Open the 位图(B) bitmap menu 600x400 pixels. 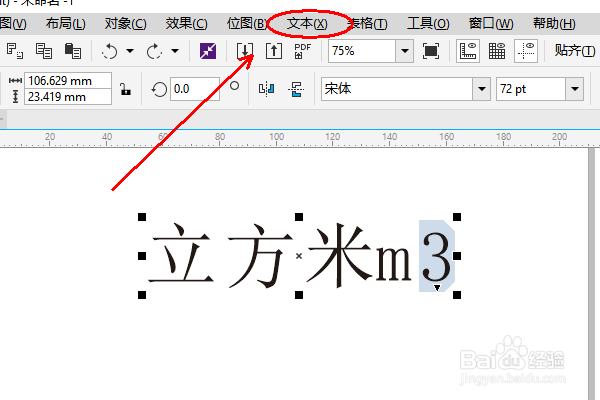[x=246, y=24]
